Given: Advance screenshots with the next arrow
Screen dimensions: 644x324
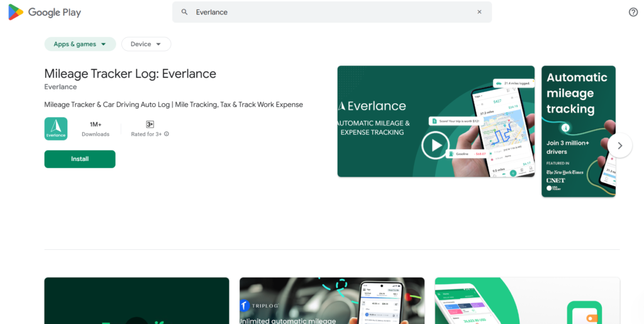Looking at the screenshot, I should click(x=619, y=145).
